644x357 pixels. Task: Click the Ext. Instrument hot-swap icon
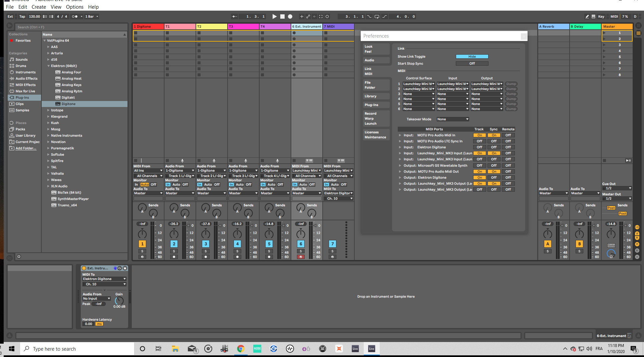point(120,268)
